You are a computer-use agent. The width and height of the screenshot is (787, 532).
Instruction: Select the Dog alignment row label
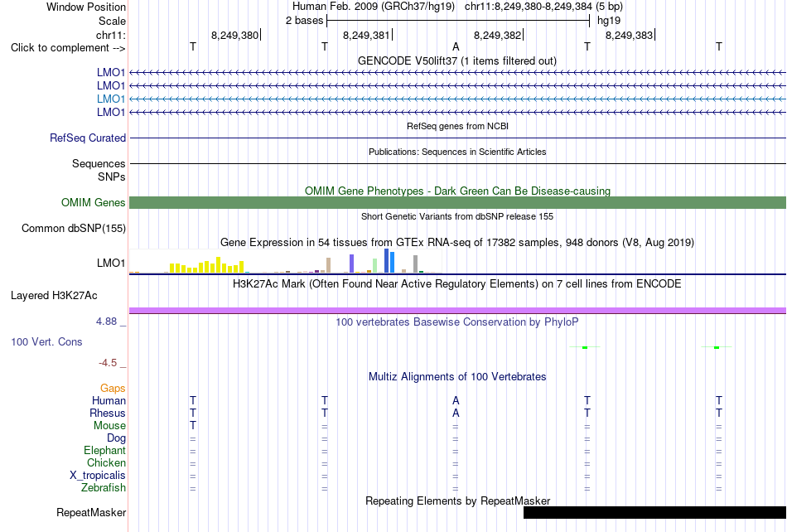pyautogui.click(x=116, y=438)
